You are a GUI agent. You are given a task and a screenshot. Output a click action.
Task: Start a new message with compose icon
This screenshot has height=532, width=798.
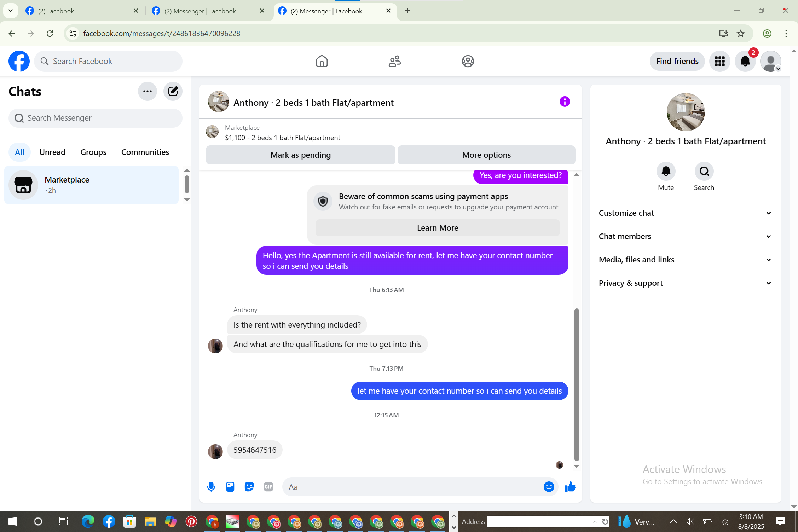pos(173,91)
